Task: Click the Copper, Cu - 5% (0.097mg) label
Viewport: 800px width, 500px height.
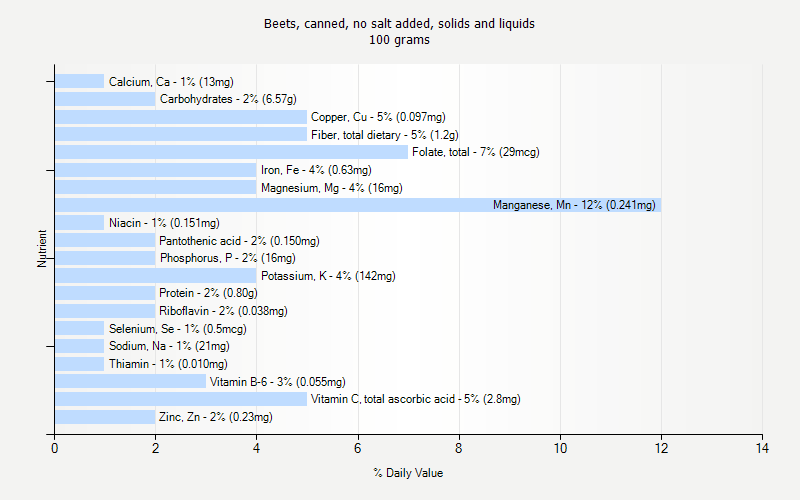Action: point(378,117)
